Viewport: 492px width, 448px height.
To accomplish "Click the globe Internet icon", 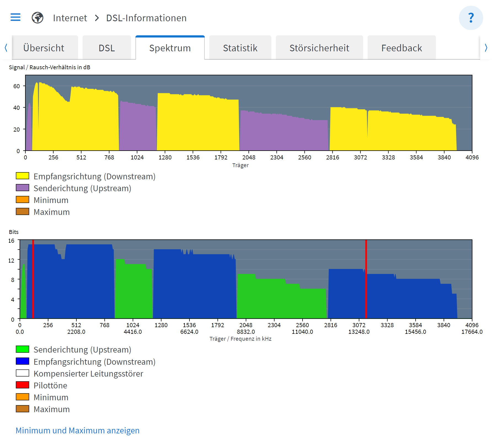I will tap(38, 18).
